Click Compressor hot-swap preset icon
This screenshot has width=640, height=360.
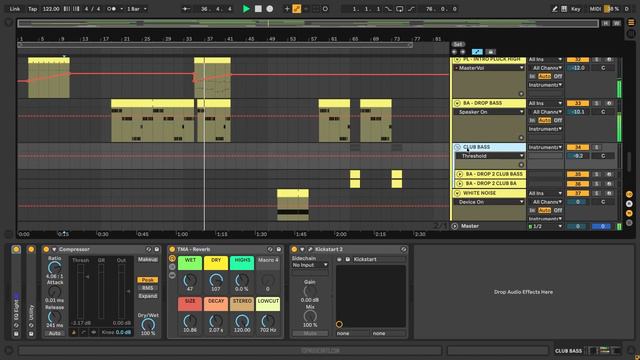coord(149,249)
